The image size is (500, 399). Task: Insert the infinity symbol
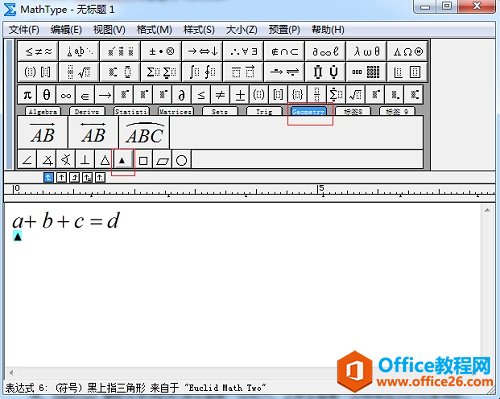tap(66, 95)
